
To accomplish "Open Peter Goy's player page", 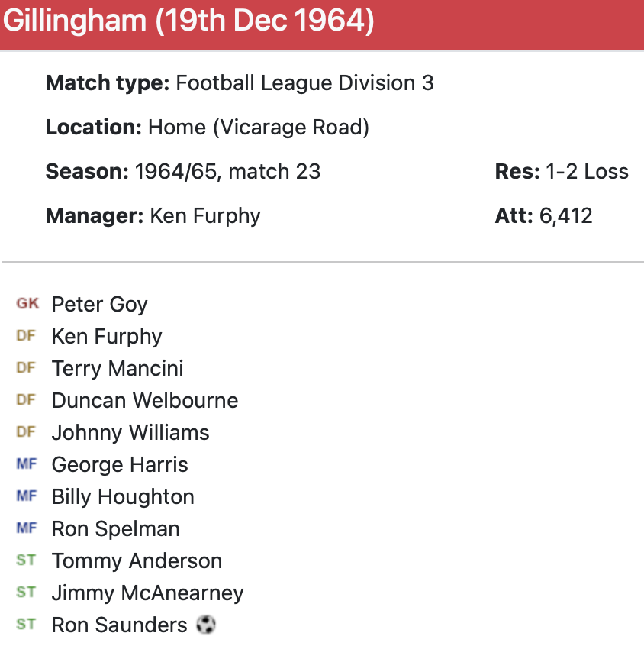I will [x=99, y=304].
